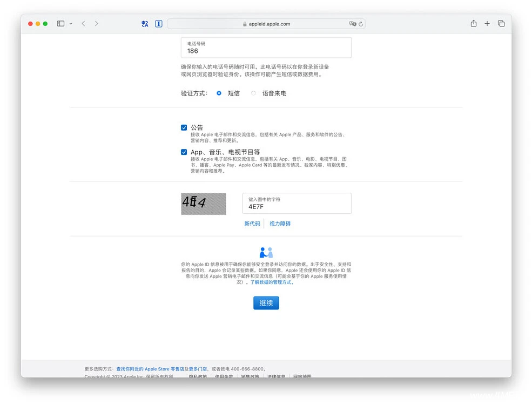Select the 语音来电 radio button
Image resolution: width=532 pixels, height=405 pixels.
[253, 93]
